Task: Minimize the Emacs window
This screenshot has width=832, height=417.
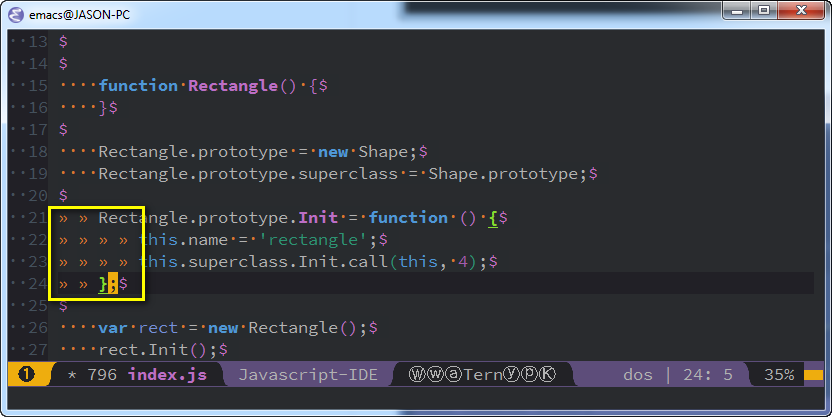Action: pyautogui.click(x=737, y=11)
